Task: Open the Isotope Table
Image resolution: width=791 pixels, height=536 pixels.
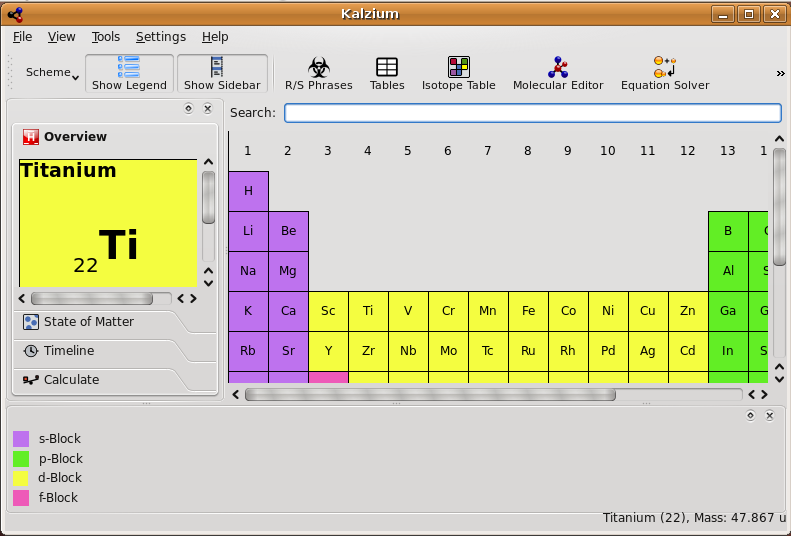Action: (459, 74)
